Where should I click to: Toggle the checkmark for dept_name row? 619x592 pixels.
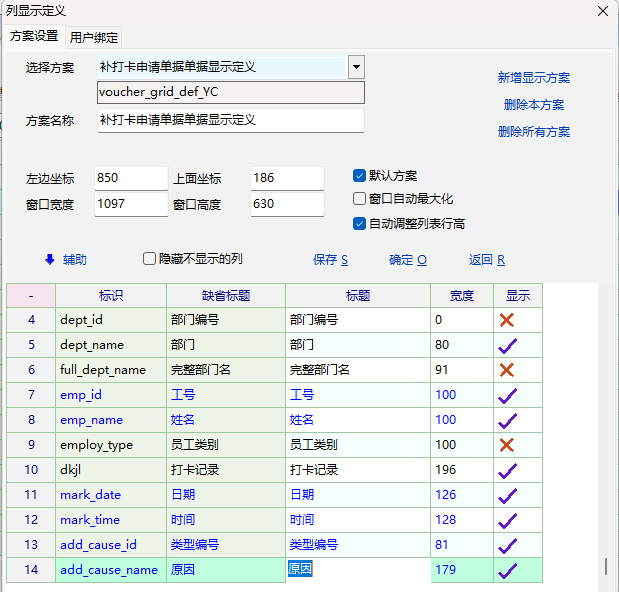507,345
